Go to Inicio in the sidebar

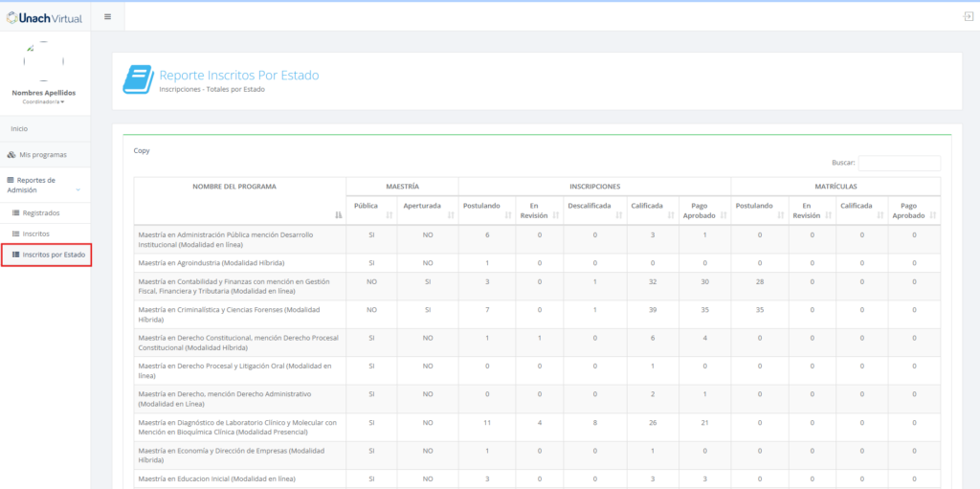pyautogui.click(x=19, y=128)
